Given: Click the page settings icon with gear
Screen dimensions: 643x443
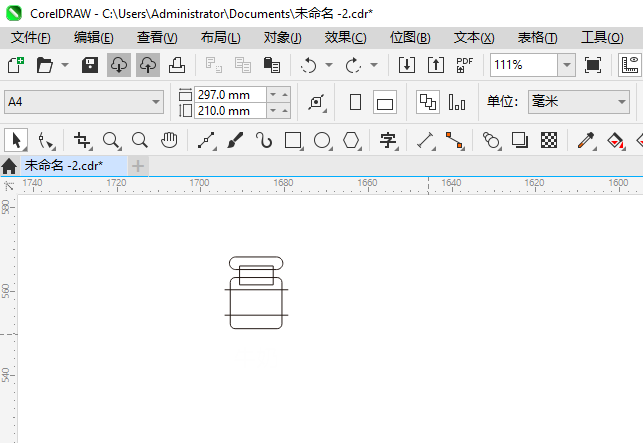Looking at the screenshot, I should (317, 102).
